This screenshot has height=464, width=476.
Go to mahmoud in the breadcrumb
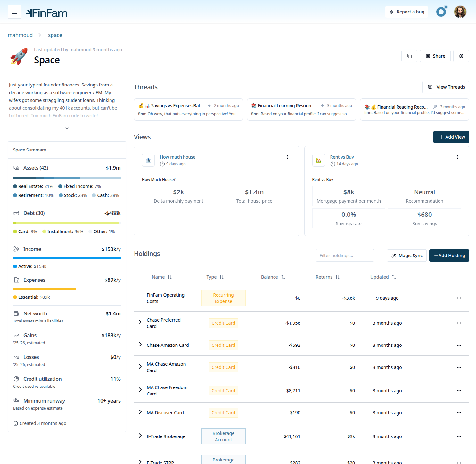[20, 35]
